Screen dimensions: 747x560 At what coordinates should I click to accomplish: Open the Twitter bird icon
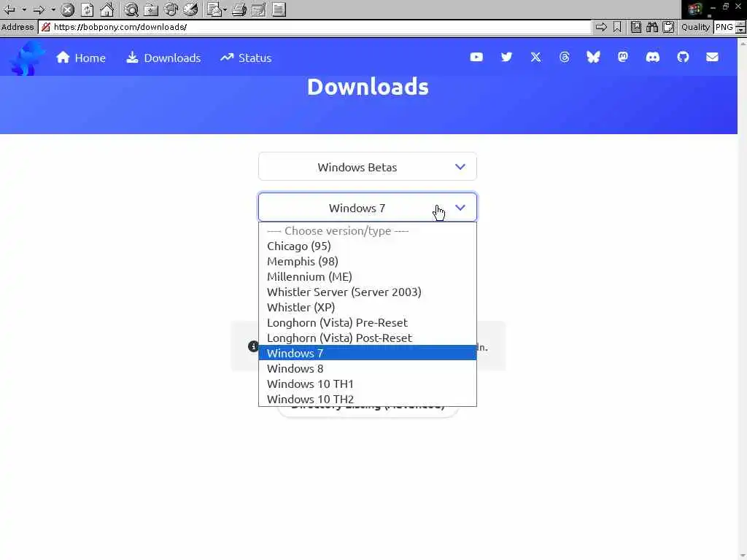pyautogui.click(x=506, y=57)
